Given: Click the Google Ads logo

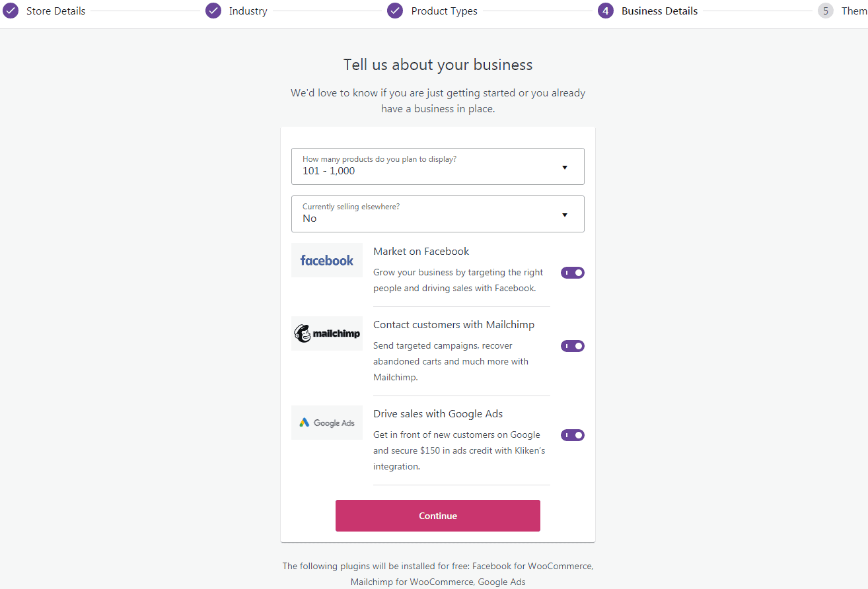Looking at the screenshot, I should click(x=327, y=423).
